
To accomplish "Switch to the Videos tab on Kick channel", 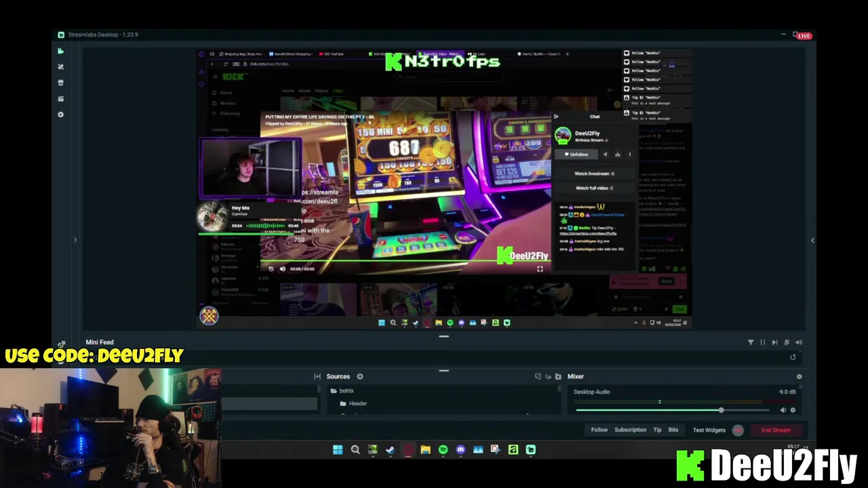I will point(321,91).
